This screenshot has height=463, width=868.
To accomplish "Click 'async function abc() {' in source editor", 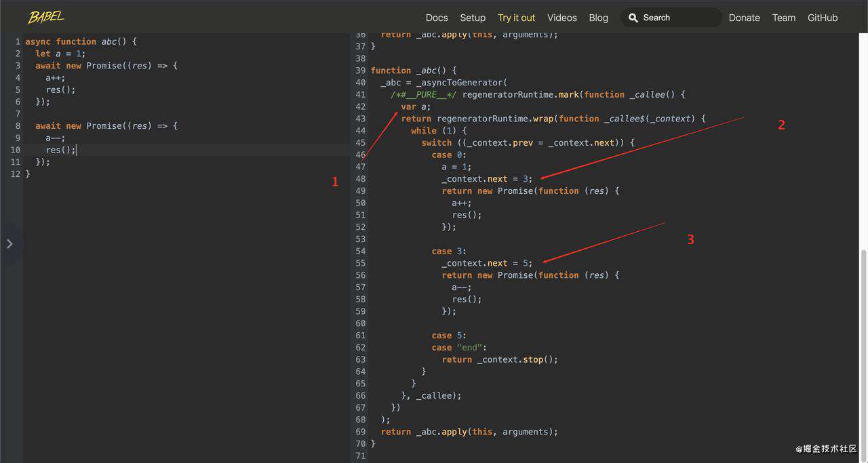I will coord(81,41).
